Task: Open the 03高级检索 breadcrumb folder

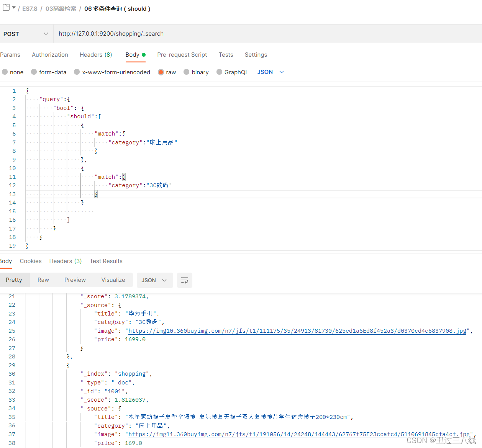Action: (x=61, y=8)
